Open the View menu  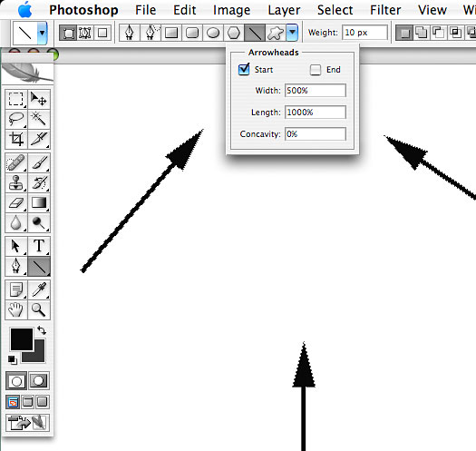point(432,10)
